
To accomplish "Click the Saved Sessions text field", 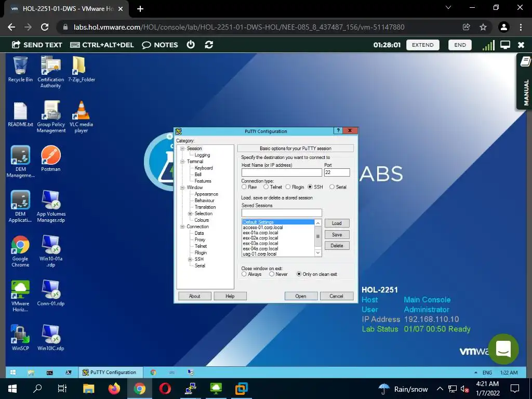I will [282, 212].
